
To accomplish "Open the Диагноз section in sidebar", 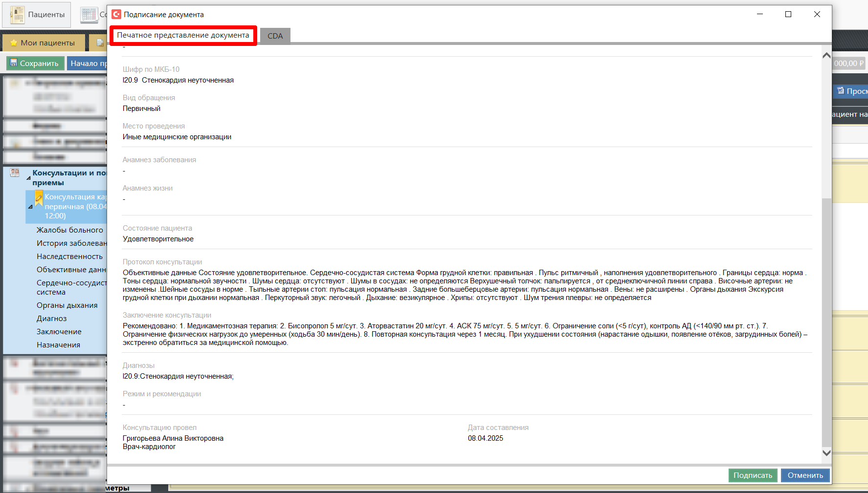I will [52, 319].
